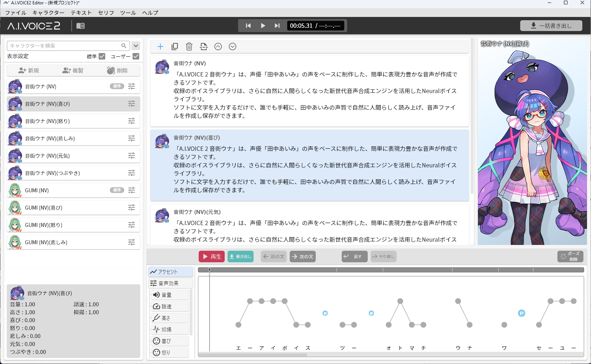This screenshot has width=591, height=364.
Task: Click the highlighted pause marker before セーユー
Action: tap(522, 313)
